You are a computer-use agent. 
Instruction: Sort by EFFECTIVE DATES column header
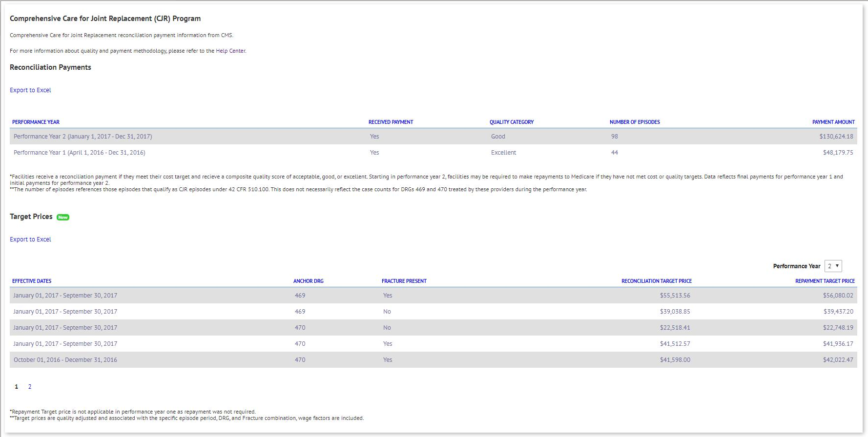pos(32,281)
